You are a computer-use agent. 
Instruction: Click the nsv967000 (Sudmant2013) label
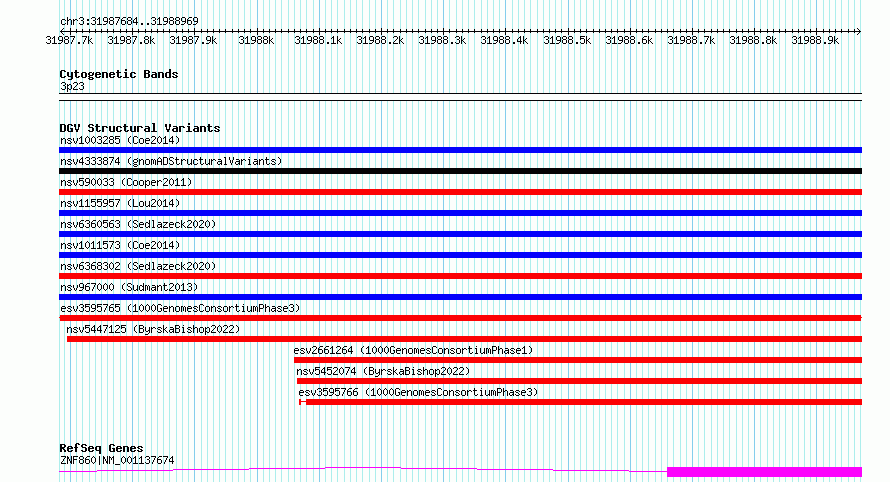point(129,287)
